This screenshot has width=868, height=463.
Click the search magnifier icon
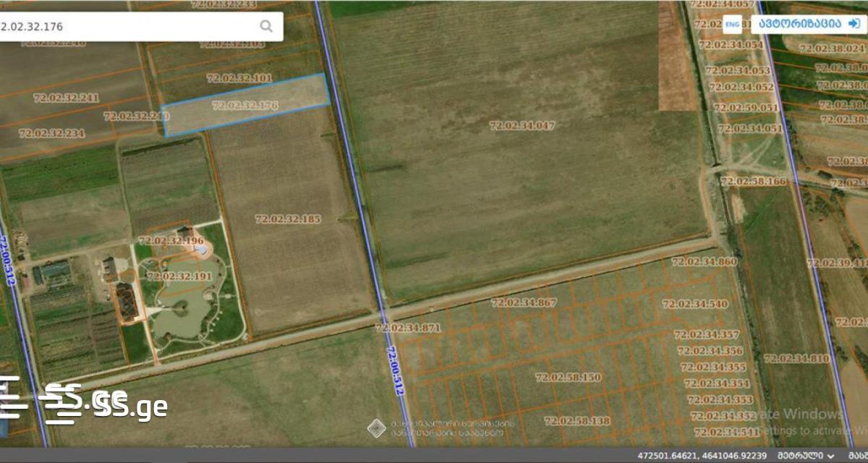[x=266, y=27]
